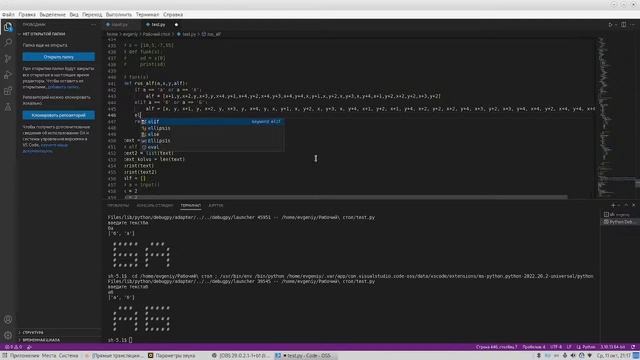Image resolution: width=640 pixels, height=360 pixels.
Task: Click errors and warnings count in status bar
Action: (13, 347)
